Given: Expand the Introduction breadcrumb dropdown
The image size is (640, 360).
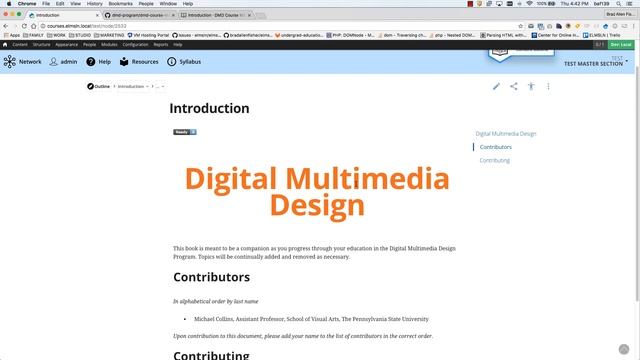Looking at the screenshot, I should (x=147, y=87).
